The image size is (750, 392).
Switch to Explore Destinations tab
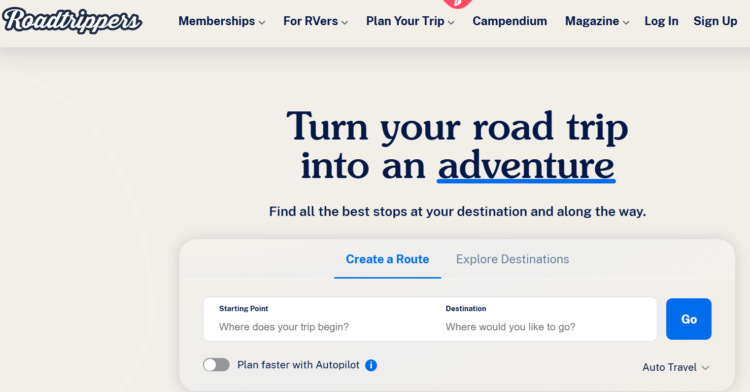(x=512, y=259)
